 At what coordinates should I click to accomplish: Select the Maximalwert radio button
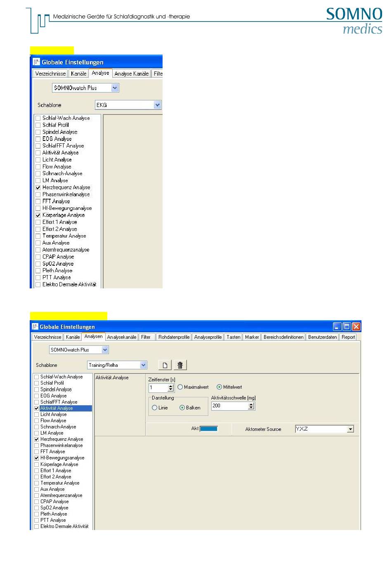coord(180,387)
